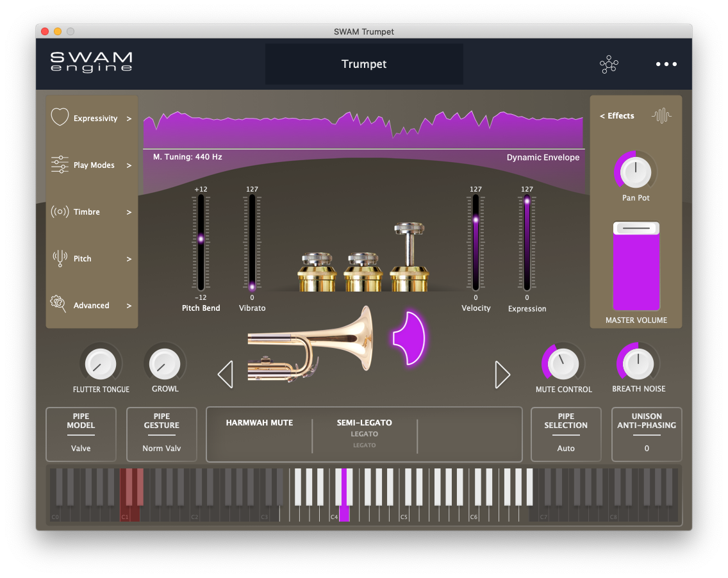This screenshot has width=728, height=578.
Task: Click the Flutter Tongue knob
Action: click(x=101, y=364)
